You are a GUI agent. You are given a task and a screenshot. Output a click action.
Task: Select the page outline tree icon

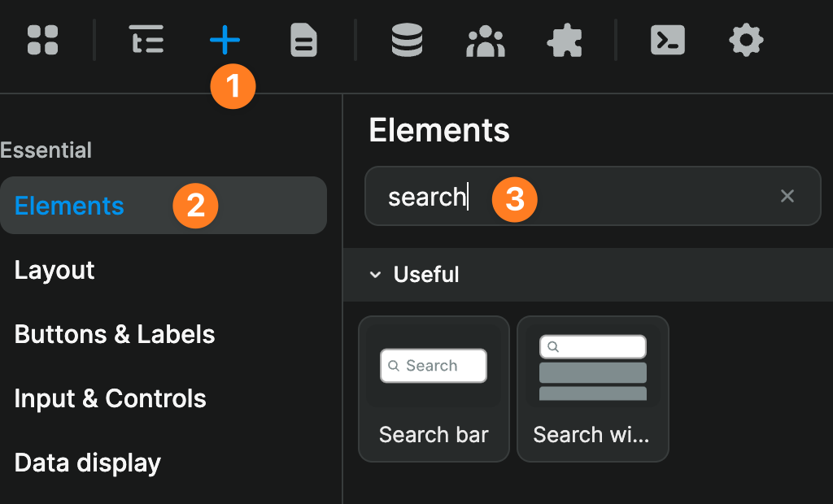pyautogui.click(x=146, y=40)
